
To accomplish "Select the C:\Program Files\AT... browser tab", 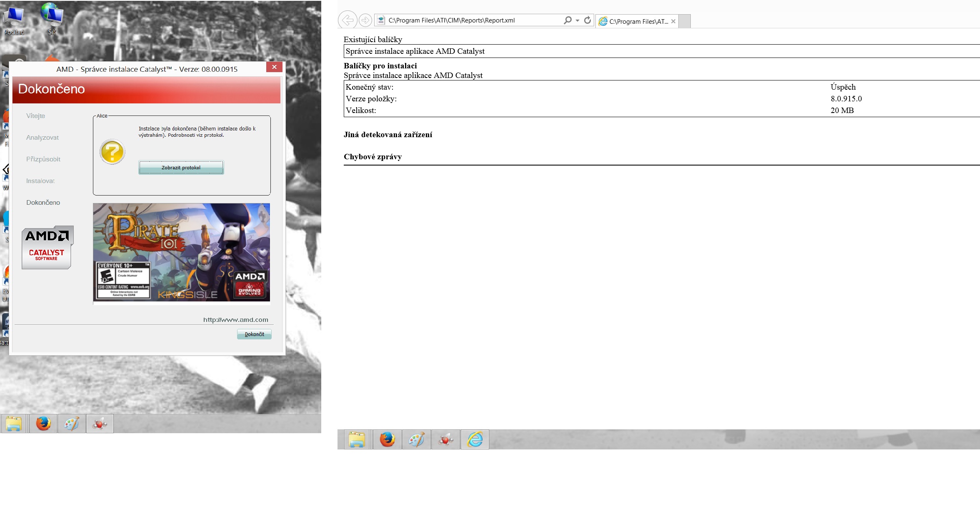I will pos(637,21).
